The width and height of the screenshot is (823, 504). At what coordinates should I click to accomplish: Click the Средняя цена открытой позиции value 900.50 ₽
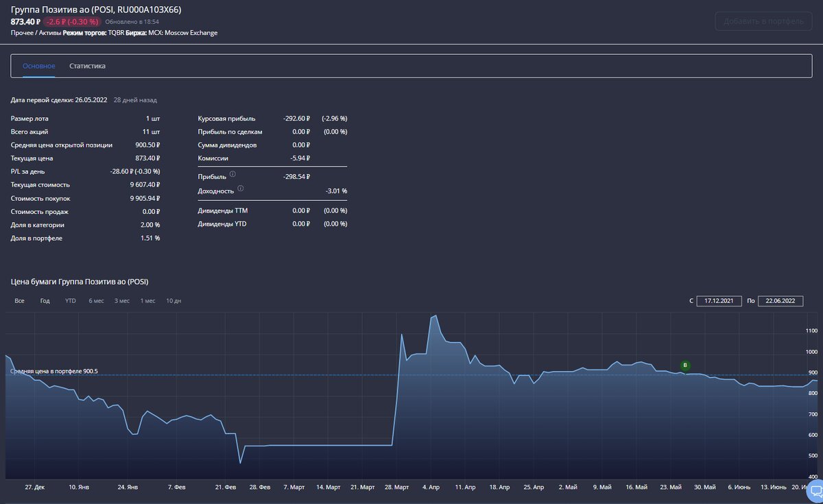click(x=148, y=145)
